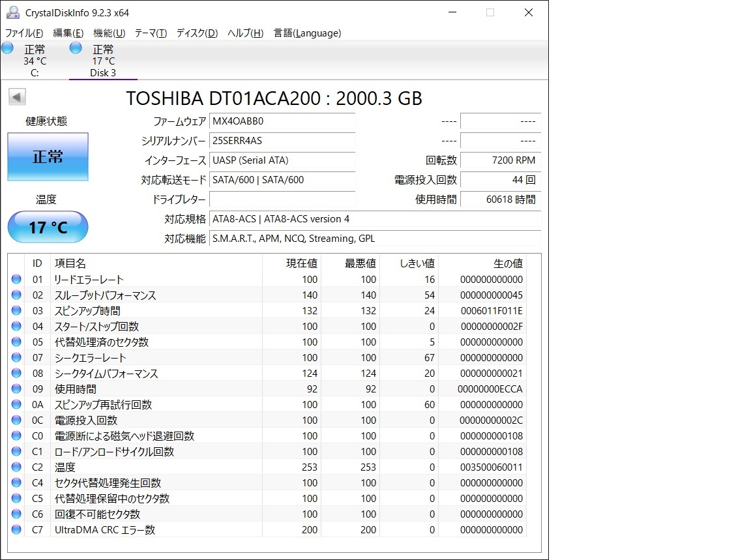Image resolution: width=751 pixels, height=560 pixels.
Task: Click the 現在値 column header
Action: pos(291,263)
